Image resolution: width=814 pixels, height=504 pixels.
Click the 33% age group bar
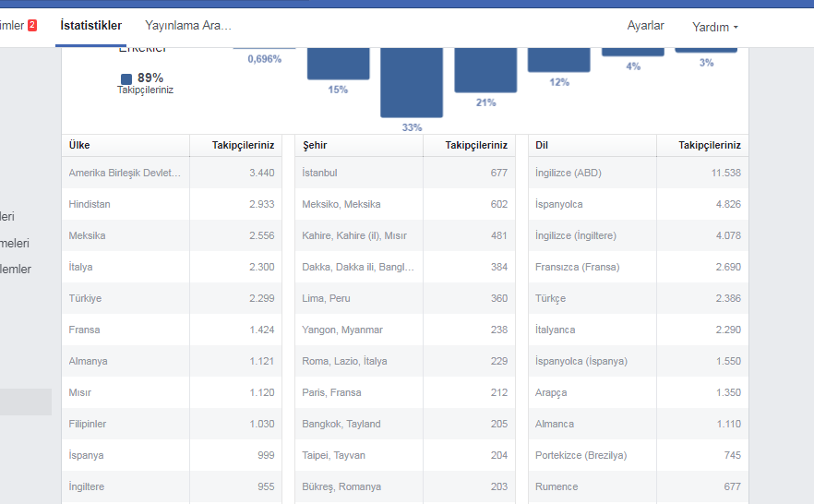pos(412,82)
